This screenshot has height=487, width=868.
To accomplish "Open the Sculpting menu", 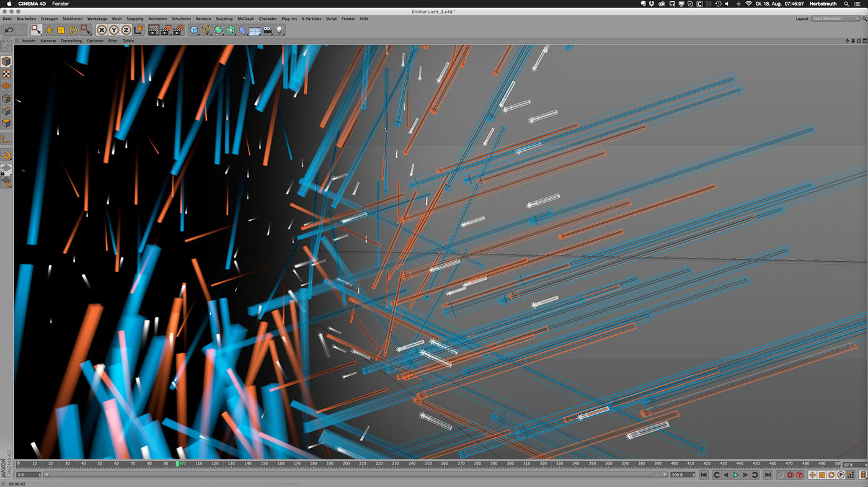I will click(x=224, y=19).
